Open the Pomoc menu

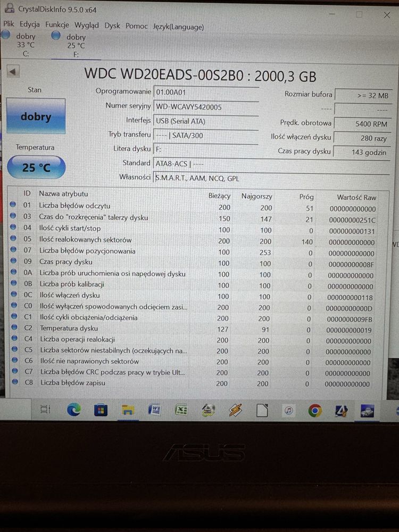(136, 26)
